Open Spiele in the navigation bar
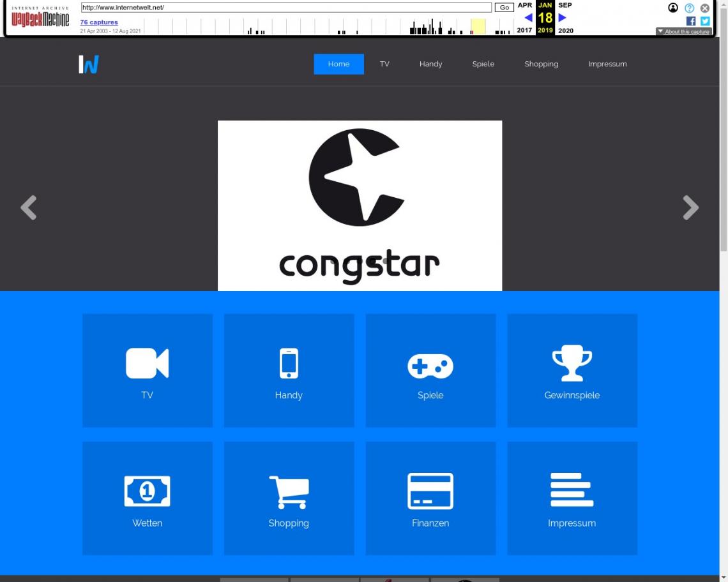The height and width of the screenshot is (582, 728). pyautogui.click(x=483, y=64)
